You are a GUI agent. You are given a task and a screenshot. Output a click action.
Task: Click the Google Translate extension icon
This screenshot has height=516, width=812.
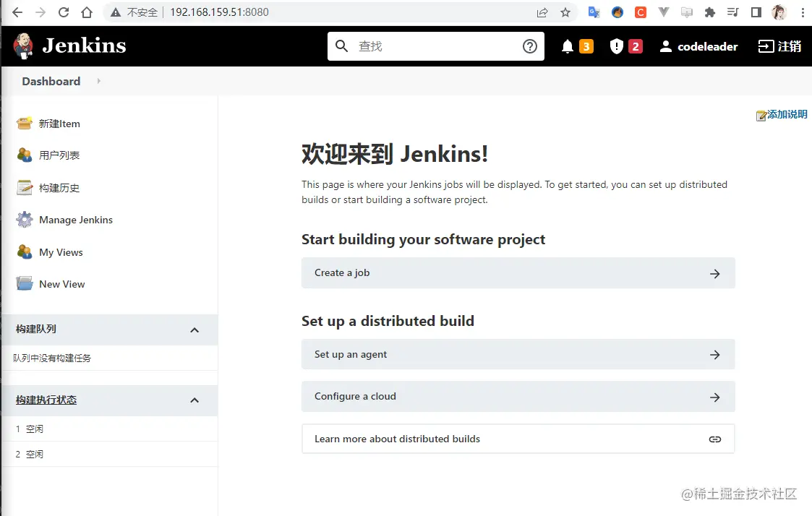point(594,12)
